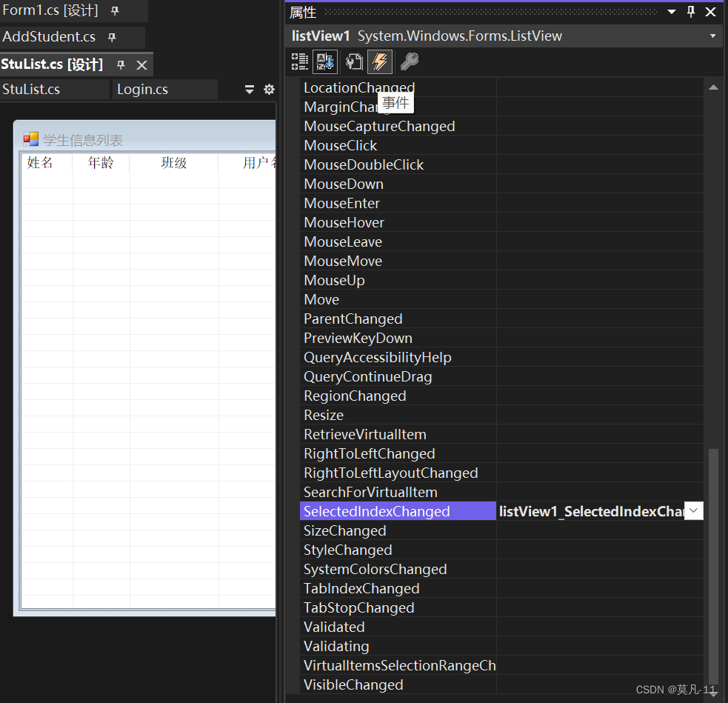Click the wrench Property Pages icon
The height and width of the screenshot is (703, 728).
(409, 61)
